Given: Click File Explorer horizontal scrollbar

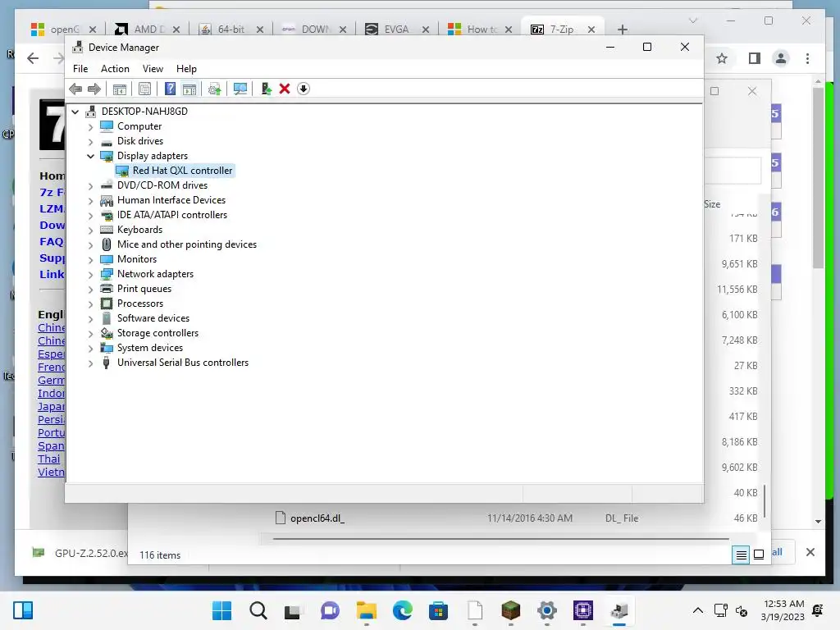Looking at the screenshot, I should tap(500, 538).
